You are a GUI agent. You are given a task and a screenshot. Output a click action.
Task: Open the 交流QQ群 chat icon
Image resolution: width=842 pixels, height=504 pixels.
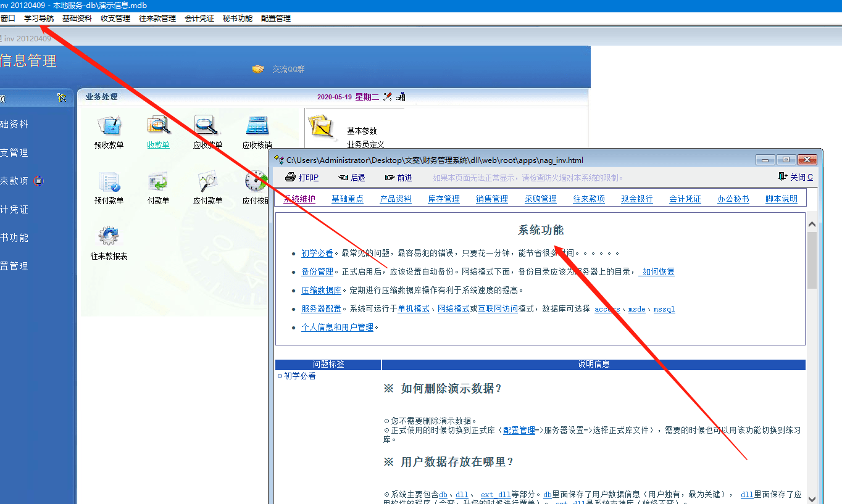tap(258, 70)
